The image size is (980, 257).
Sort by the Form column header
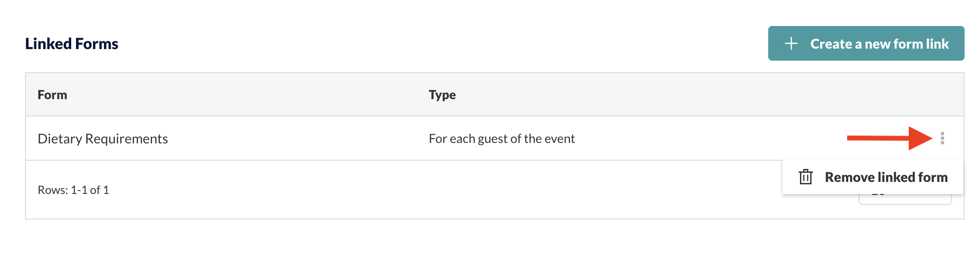click(52, 95)
